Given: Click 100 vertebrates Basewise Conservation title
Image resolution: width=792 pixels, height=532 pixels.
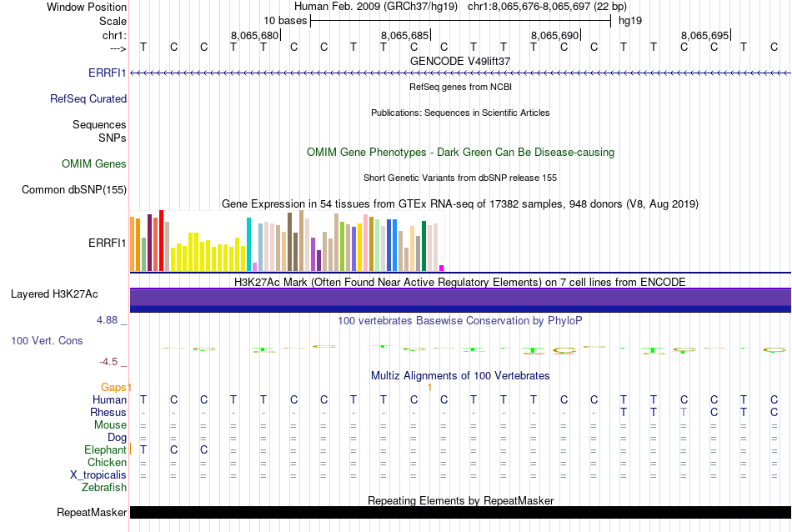Looking at the screenshot, I should pos(460,320).
